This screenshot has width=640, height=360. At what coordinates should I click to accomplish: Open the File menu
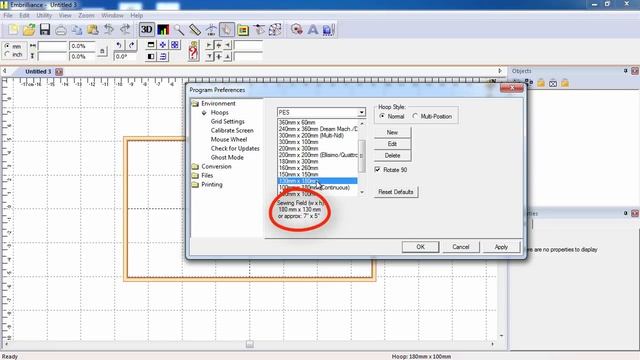pos(8,15)
